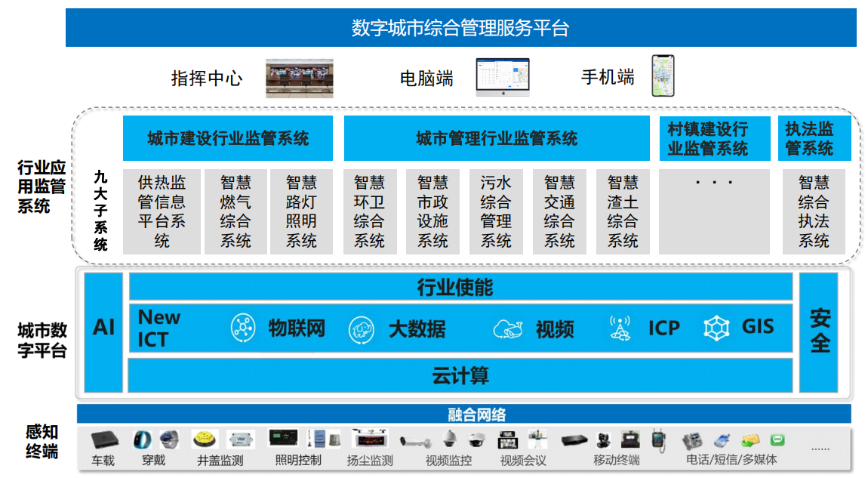Click the 物联网 label
868x478 pixels.
coord(297,328)
